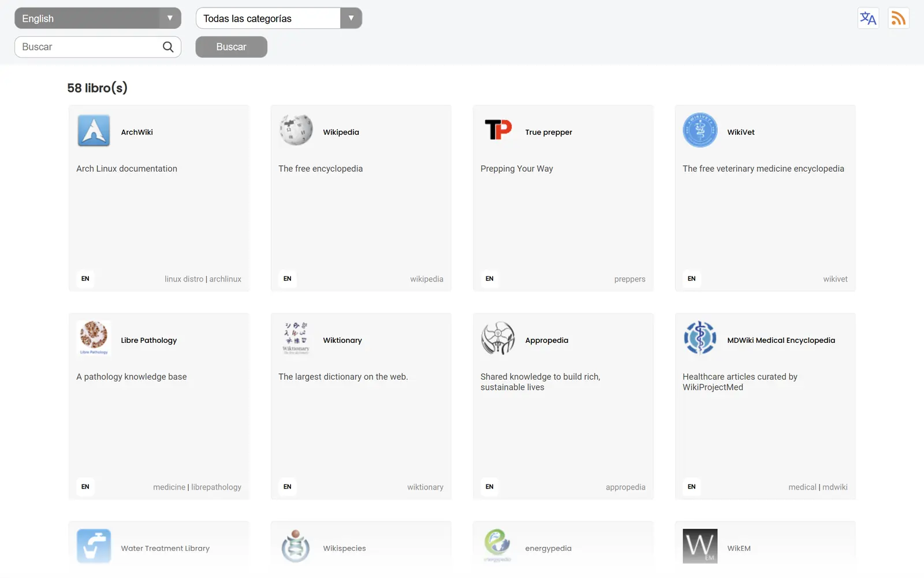The width and height of the screenshot is (924, 578).
Task: Click the 'preppers' tag text
Action: (629, 279)
